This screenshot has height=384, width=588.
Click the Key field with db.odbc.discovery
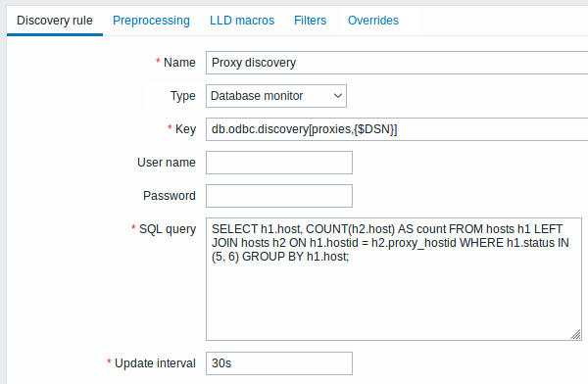click(x=397, y=129)
